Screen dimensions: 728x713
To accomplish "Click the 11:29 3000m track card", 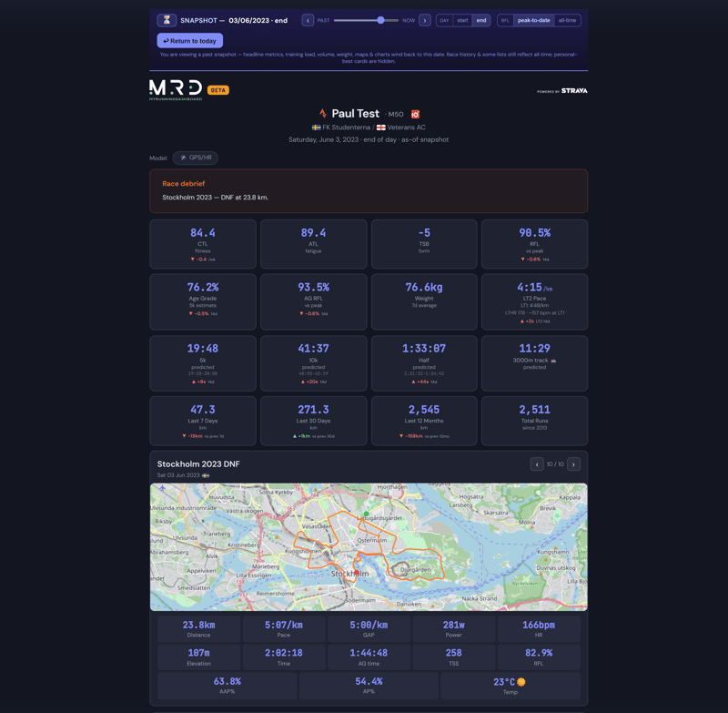I will [x=534, y=363].
